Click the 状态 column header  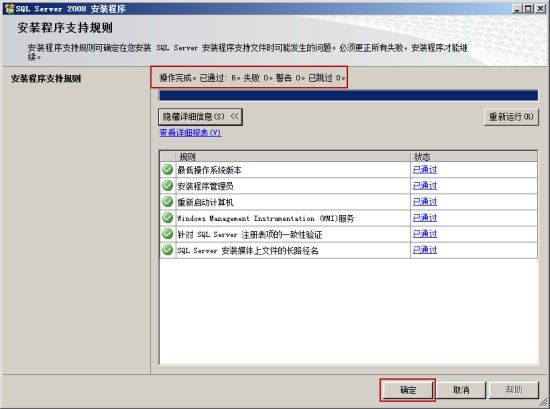point(474,156)
